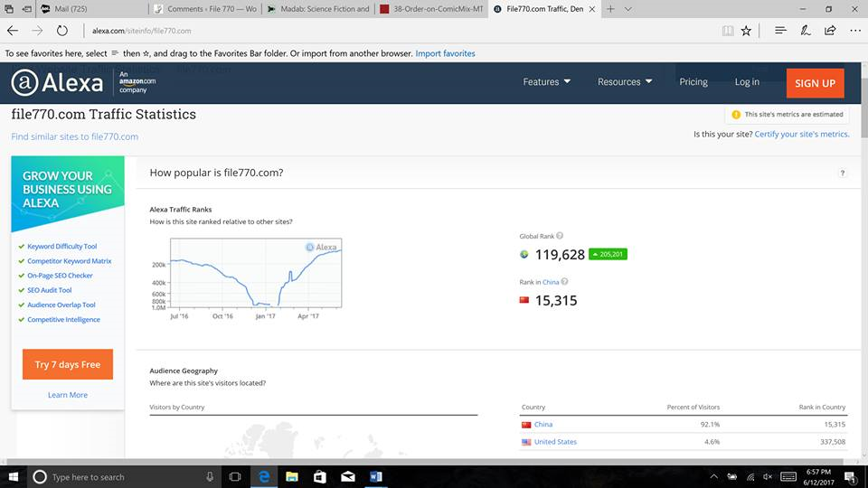The width and height of the screenshot is (868, 488).
Task: Click the Alexa logo in the header
Action: pyautogui.click(x=58, y=83)
